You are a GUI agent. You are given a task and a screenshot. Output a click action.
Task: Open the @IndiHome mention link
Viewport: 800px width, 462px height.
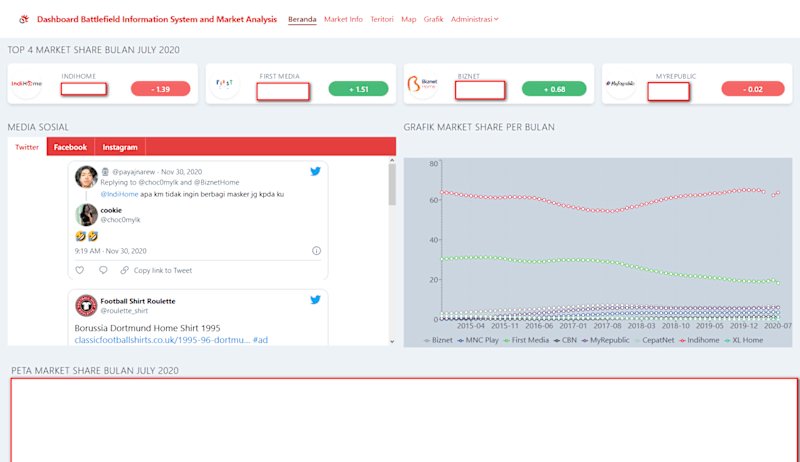click(119, 194)
